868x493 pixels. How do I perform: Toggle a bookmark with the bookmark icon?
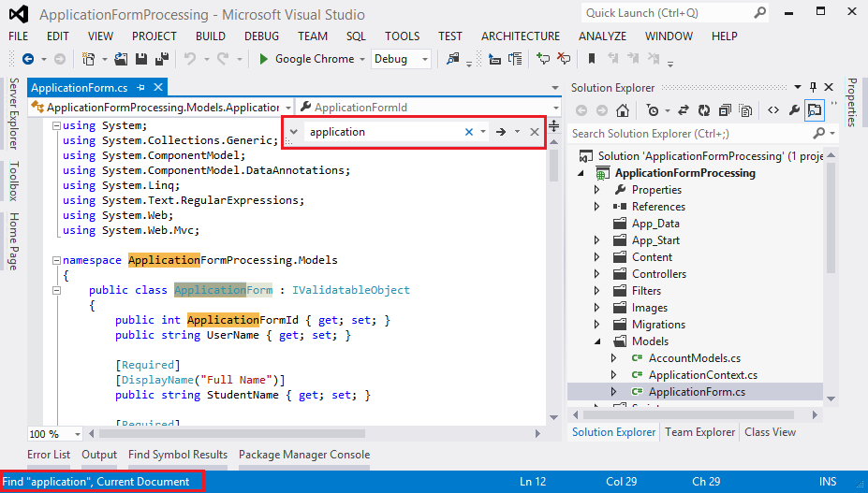coord(592,59)
